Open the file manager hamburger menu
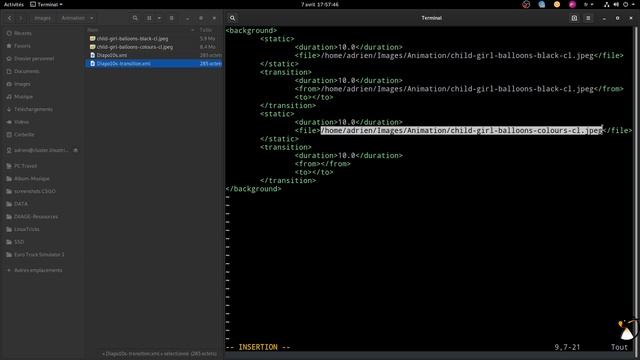This screenshot has width=640, height=360. point(171,18)
